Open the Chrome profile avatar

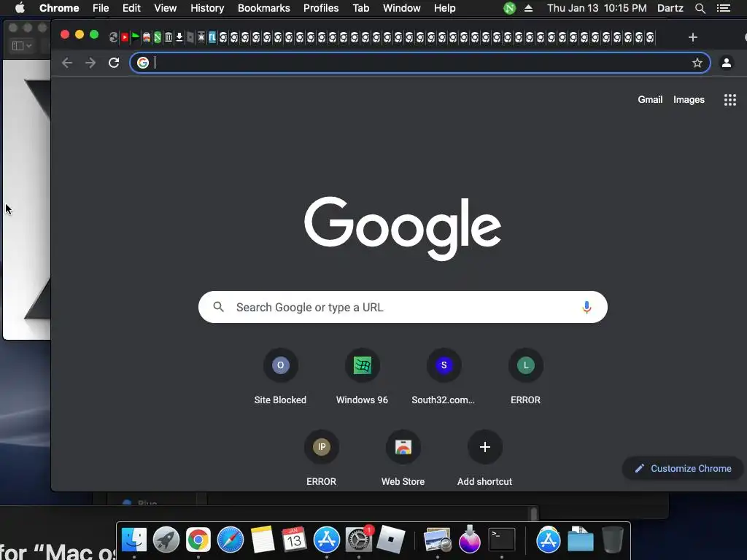click(726, 63)
